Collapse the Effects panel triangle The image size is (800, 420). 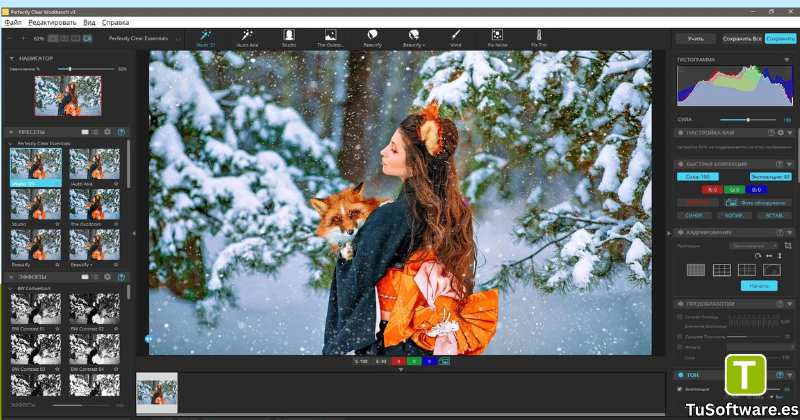11,277
